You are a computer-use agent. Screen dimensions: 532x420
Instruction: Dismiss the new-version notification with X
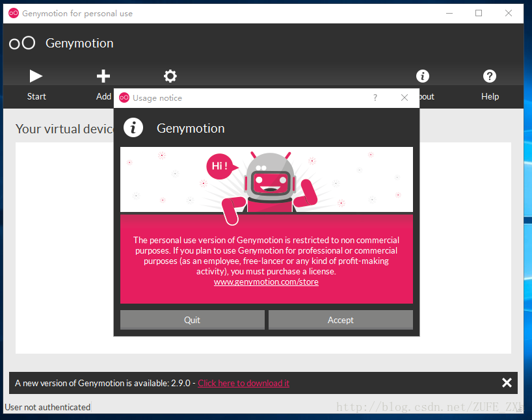507,383
